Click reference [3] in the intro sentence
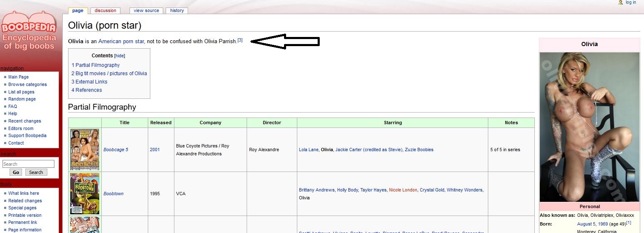 [x=240, y=40]
